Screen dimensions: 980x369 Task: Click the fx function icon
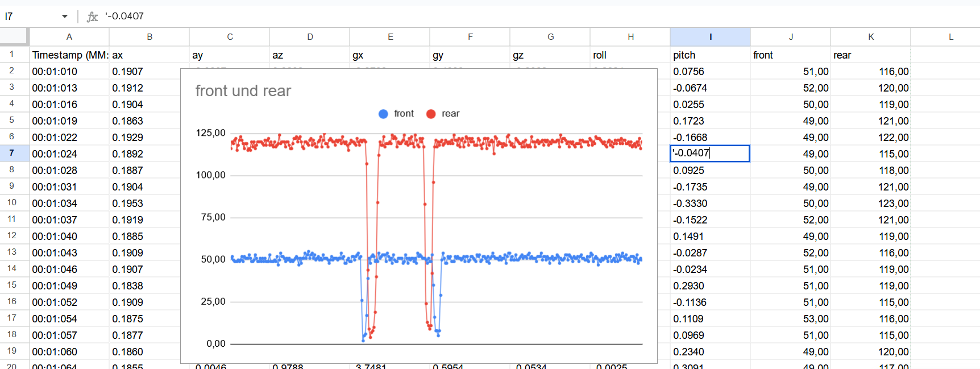tap(92, 16)
